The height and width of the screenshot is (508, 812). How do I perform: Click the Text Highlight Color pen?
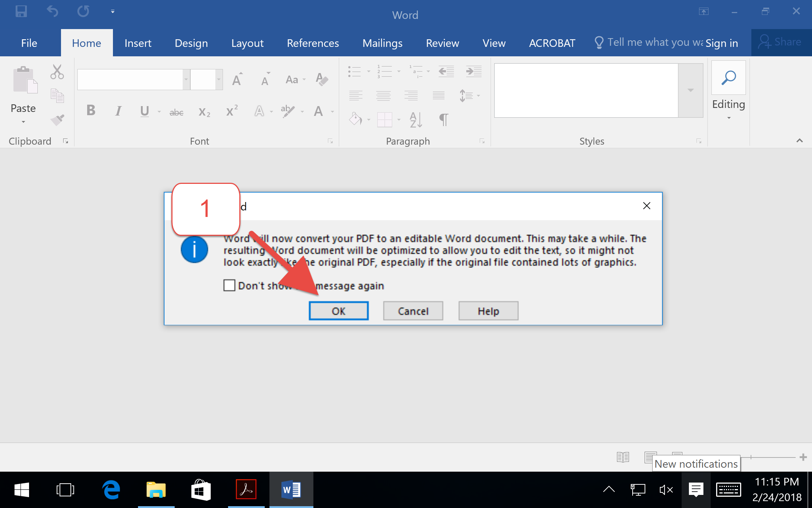pos(288,111)
